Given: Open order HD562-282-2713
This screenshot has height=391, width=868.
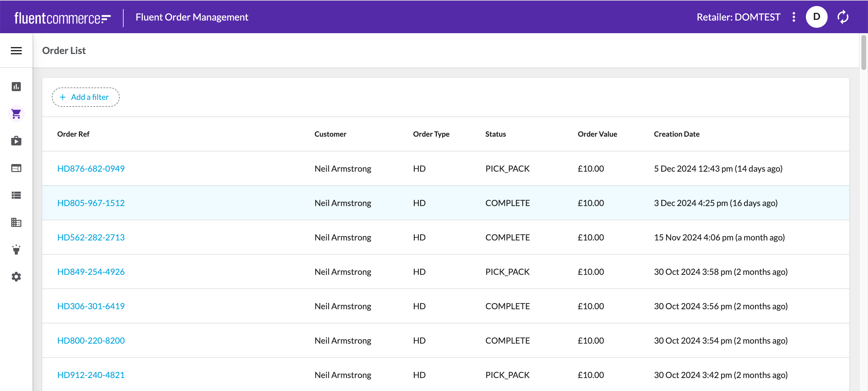Looking at the screenshot, I should [x=91, y=237].
